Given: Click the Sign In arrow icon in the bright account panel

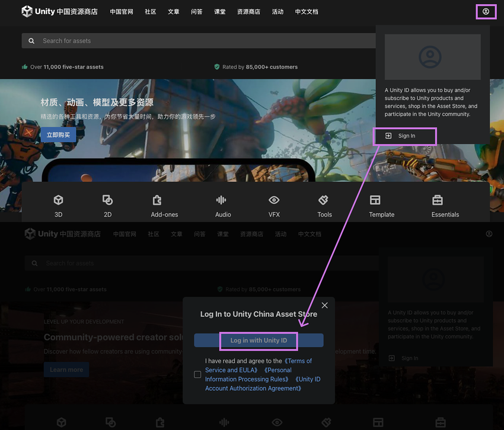Looking at the screenshot, I should (x=388, y=136).
